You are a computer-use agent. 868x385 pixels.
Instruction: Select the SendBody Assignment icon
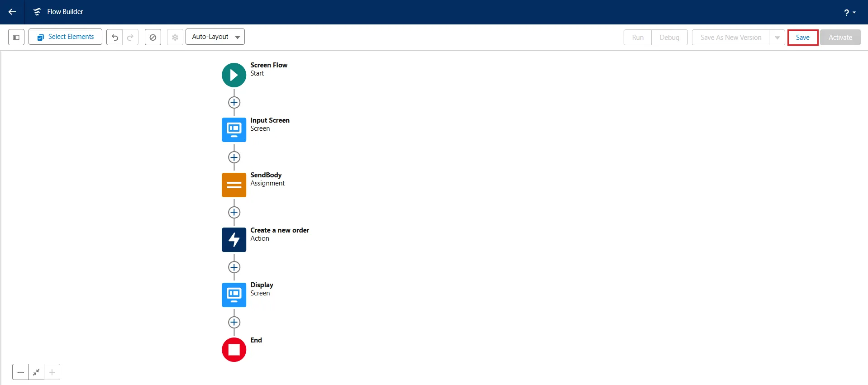(234, 185)
